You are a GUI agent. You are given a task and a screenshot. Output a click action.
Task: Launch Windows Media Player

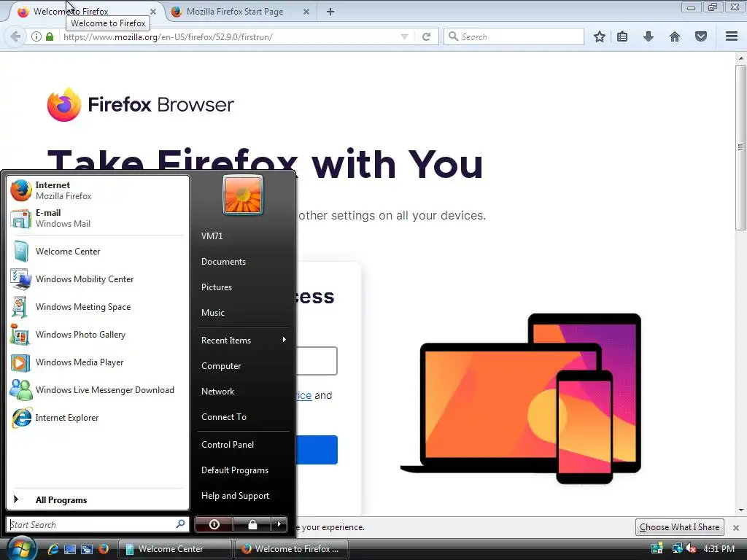[x=98, y=362]
